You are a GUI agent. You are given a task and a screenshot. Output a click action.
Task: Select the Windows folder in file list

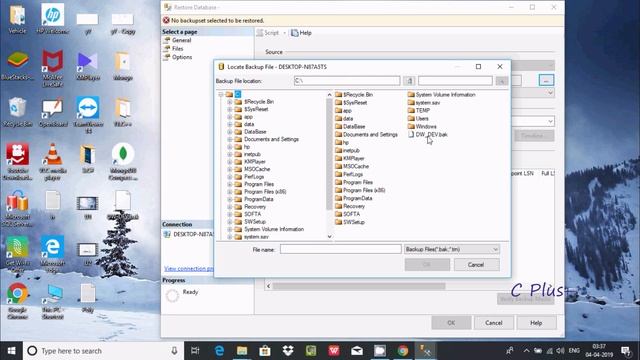pyautogui.click(x=422, y=127)
